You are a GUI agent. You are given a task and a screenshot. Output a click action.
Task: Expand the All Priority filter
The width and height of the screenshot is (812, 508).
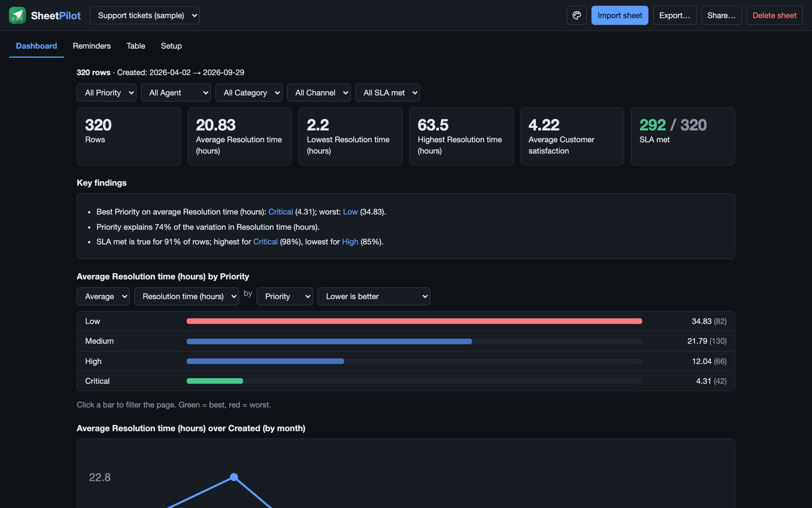coord(106,93)
